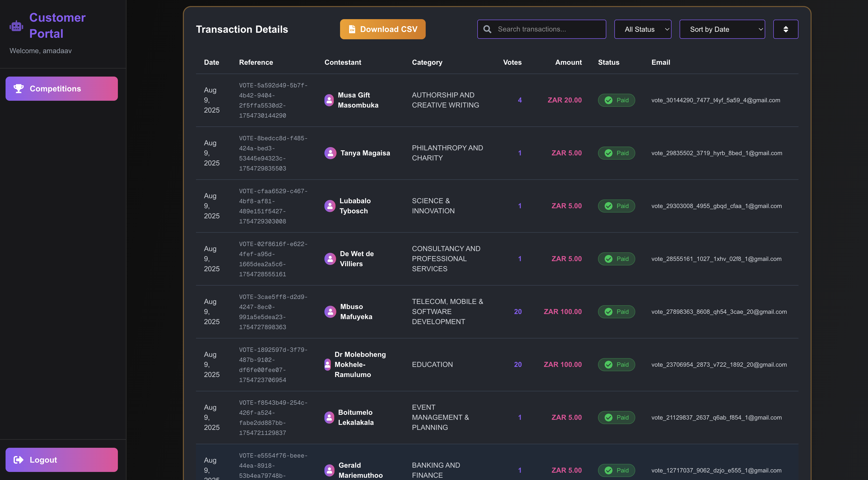Screen dimensions: 868x480
Task: Click the sort direction arrows icon near Sort by Date
Action: (x=786, y=29)
